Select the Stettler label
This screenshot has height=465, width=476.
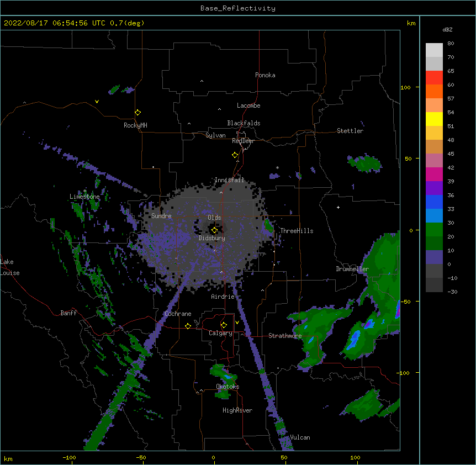click(350, 131)
